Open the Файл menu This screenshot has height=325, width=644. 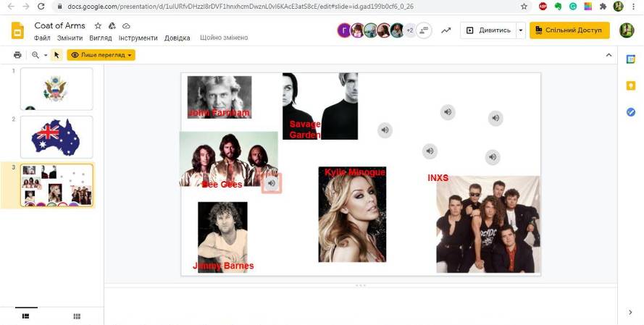pos(42,38)
